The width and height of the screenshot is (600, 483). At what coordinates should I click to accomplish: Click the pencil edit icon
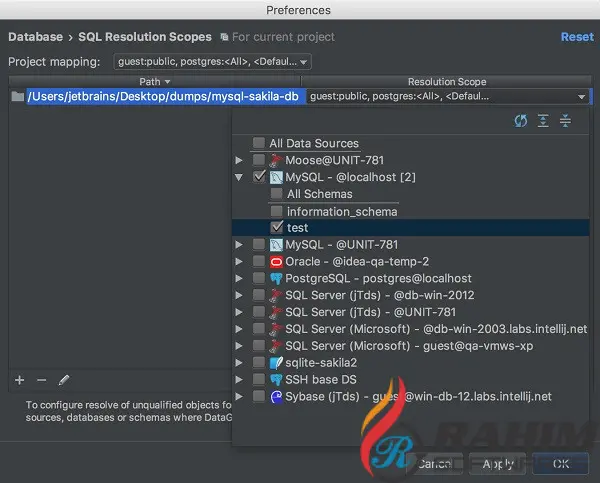64,380
